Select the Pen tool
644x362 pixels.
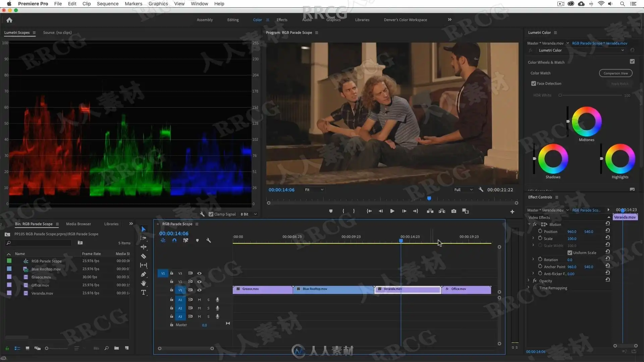click(x=144, y=274)
